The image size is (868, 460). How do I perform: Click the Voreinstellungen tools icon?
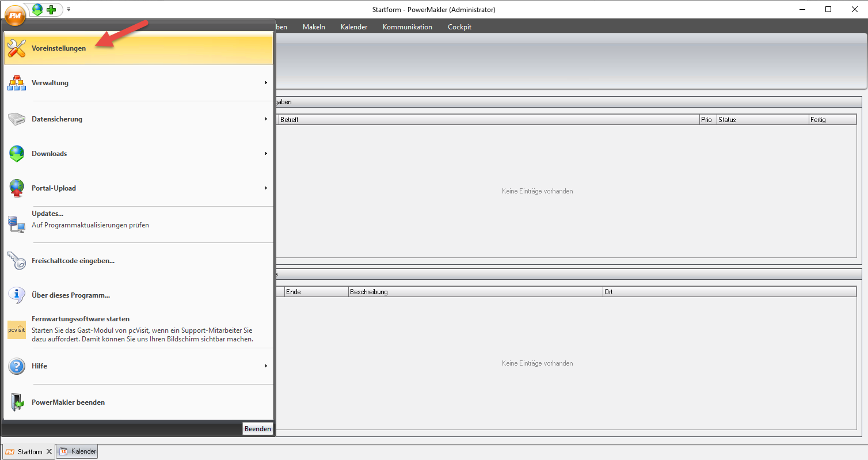pyautogui.click(x=17, y=48)
